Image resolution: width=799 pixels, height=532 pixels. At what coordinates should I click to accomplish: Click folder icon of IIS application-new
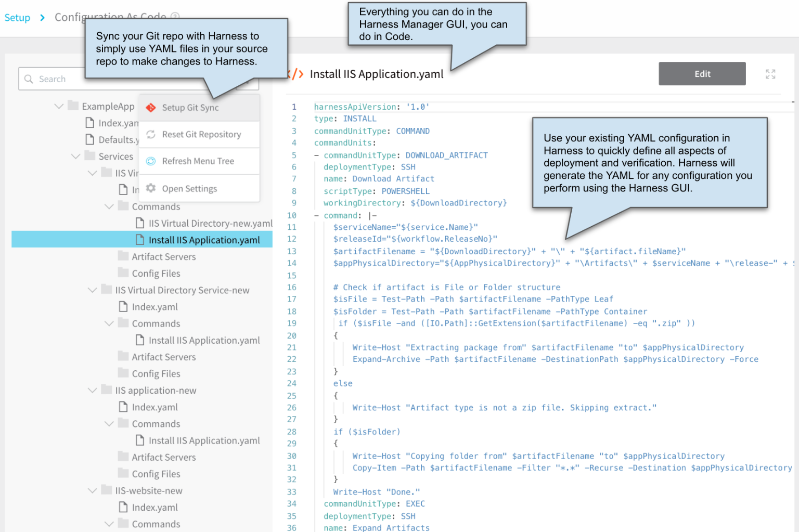pos(106,390)
